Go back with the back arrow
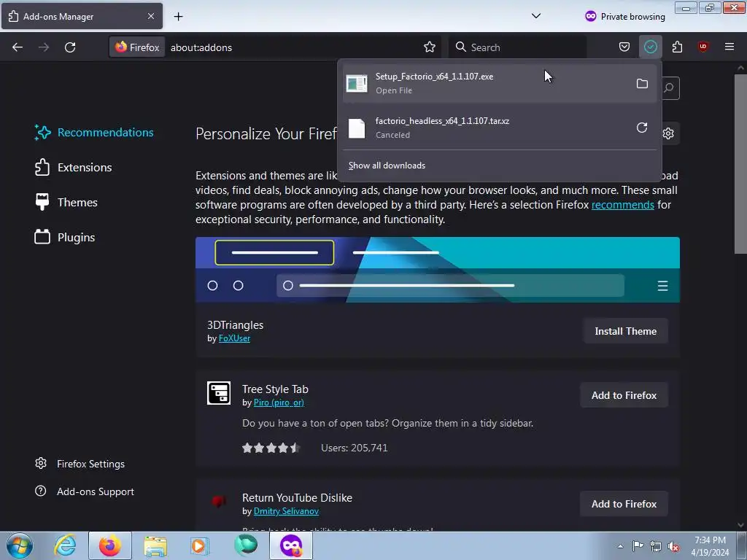Image resolution: width=747 pixels, height=560 pixels. 18,47
